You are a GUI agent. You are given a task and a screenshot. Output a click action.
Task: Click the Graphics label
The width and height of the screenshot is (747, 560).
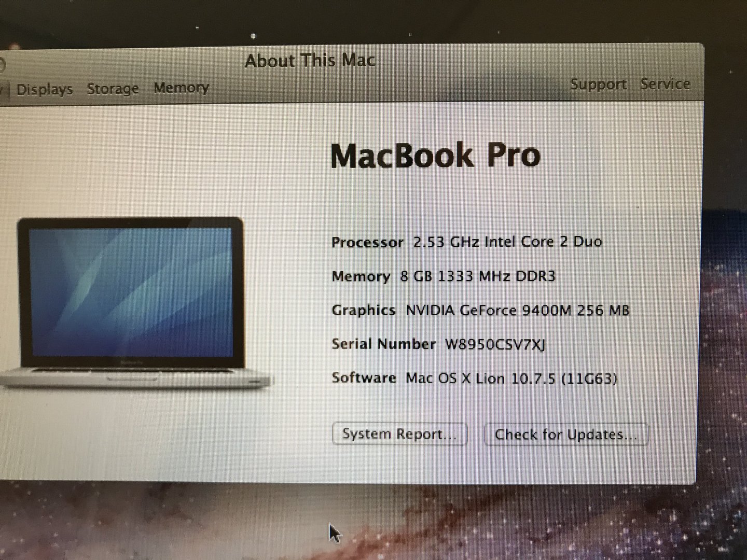coord(364,310)
